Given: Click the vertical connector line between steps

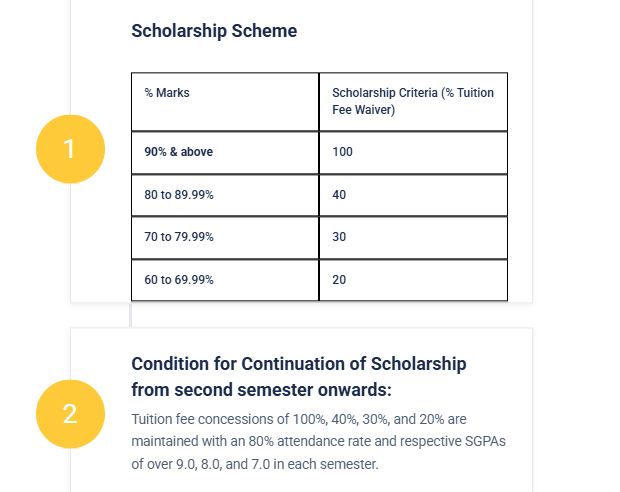Looking at the screenshot, I should click(x=130, y=315).
